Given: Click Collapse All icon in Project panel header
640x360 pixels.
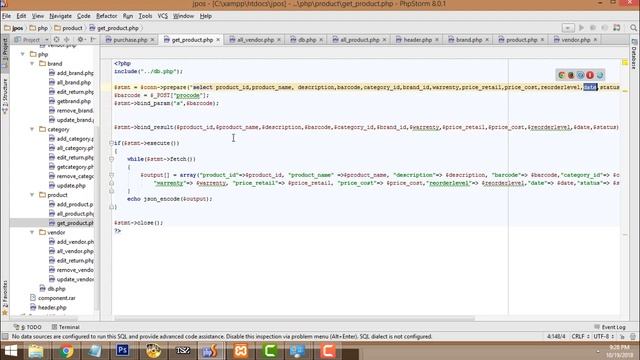Looking at the screenshot, I should tap(67, 40).
